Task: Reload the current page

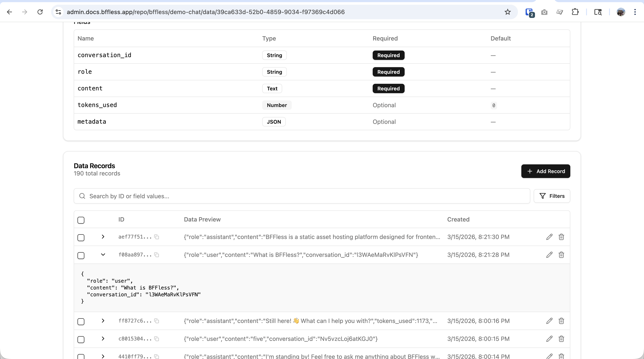Action: point(40,12)
